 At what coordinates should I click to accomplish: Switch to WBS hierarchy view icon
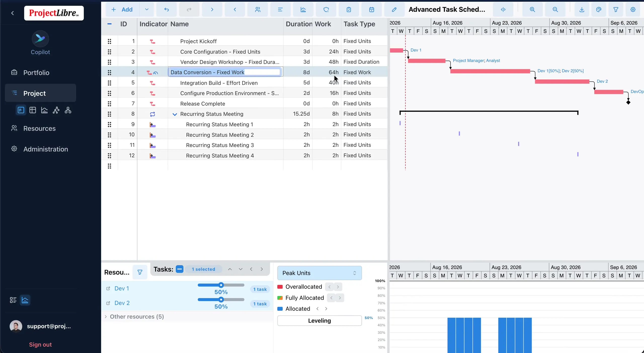68,110
